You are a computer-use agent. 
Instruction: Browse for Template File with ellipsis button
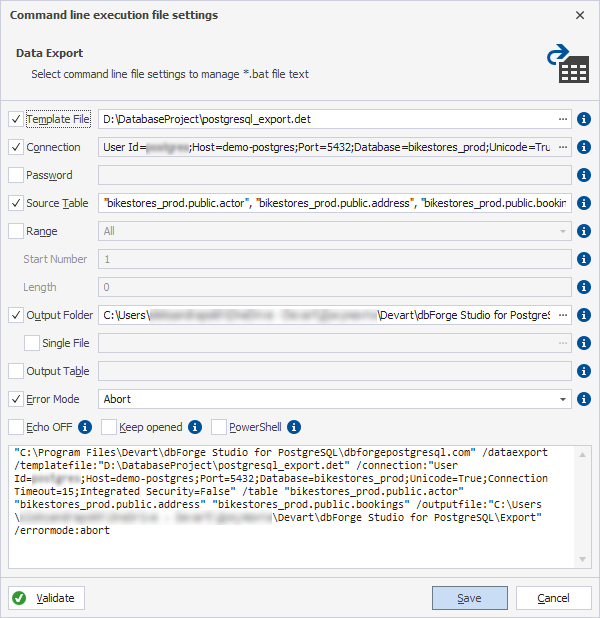pos(563,119)
